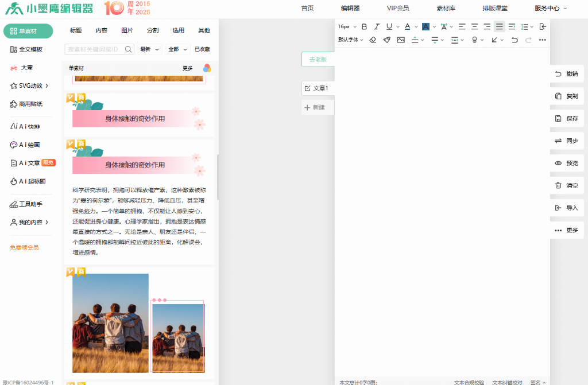Enable justify text alignment
Screen dimensions: 588x385
[499, 26]
